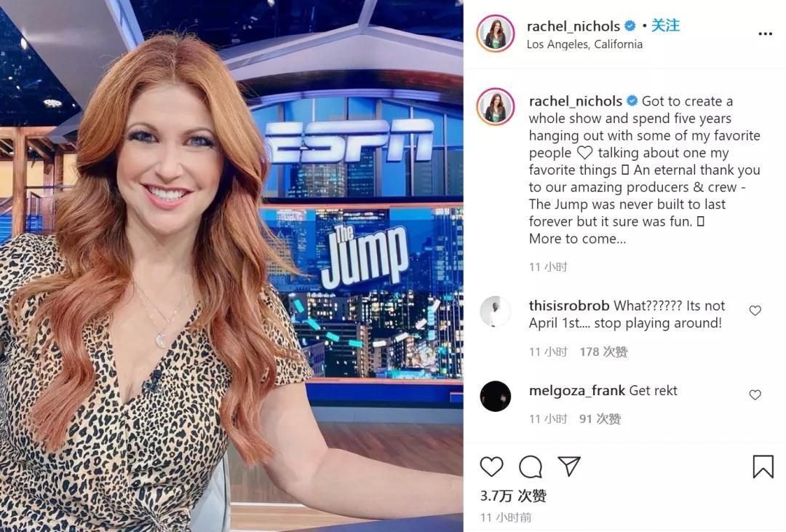Image resolution: width=786 pixels, height=532 pixels.
Task: Open the three-dot more options menu
Action: (x=765, y=34)
